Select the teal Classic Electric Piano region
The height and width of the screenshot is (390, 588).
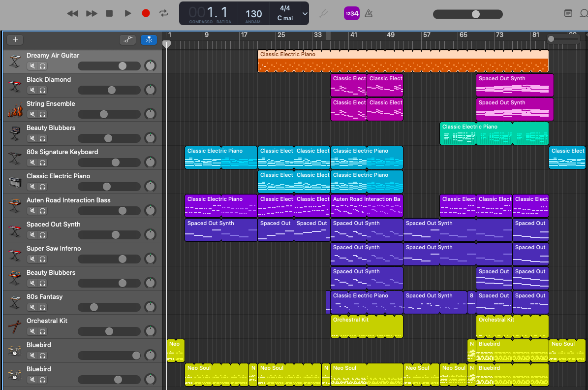(494, 133)
